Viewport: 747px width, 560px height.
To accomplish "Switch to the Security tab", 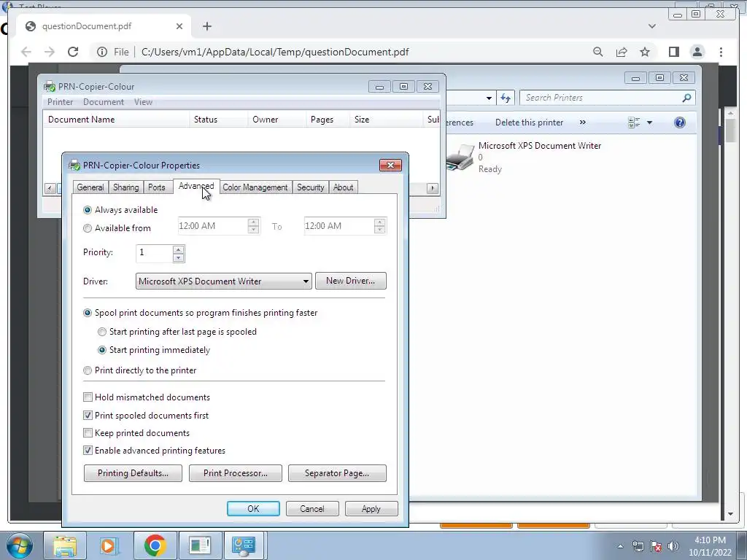I will 310,187.
